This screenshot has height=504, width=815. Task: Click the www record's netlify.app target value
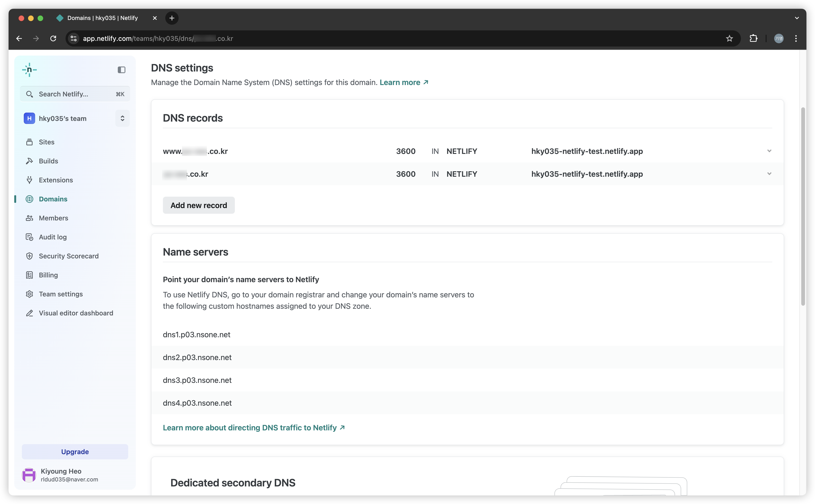click(587, 151)
